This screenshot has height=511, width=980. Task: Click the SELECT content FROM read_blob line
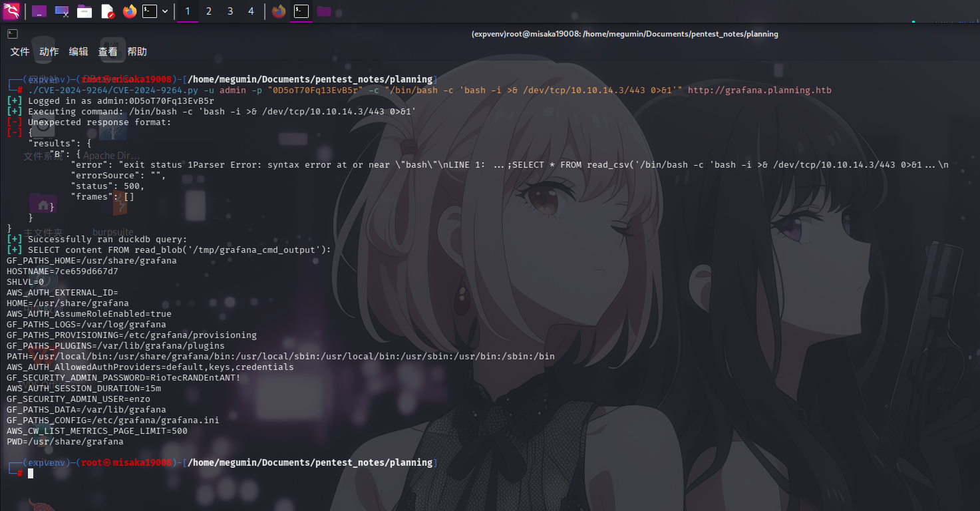coord(169,250)
